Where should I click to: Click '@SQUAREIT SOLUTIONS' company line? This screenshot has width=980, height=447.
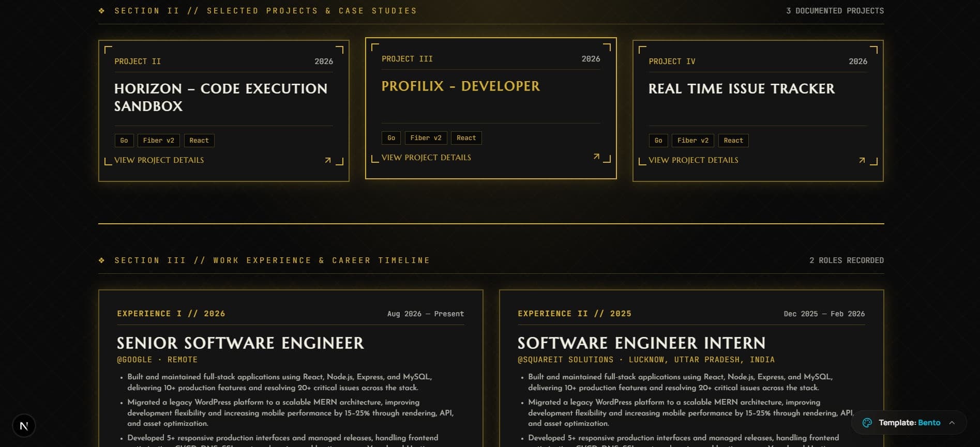[x=646, y=360]
